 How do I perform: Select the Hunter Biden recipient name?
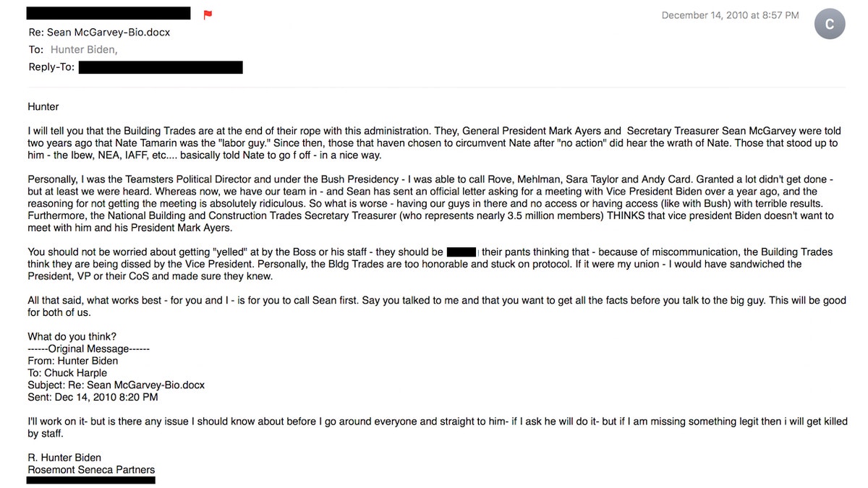pos(84,50)
